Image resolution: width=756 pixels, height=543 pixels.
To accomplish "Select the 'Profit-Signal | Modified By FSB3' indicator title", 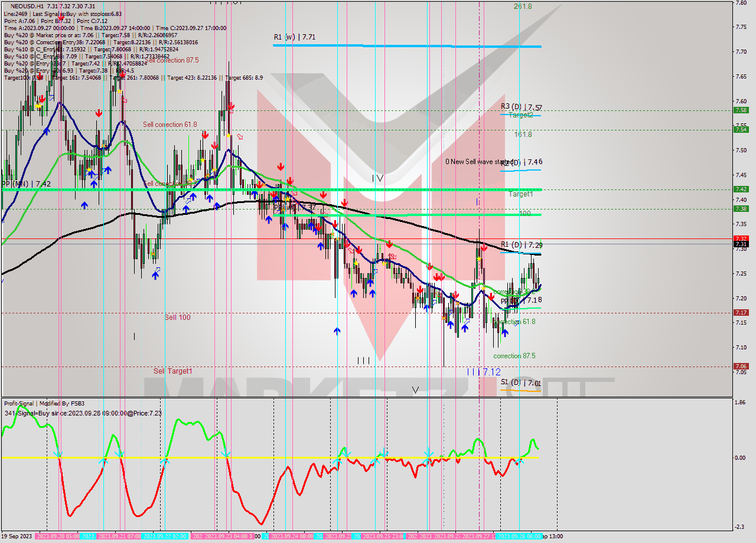I will pyautogui.click(x=44, y=404).
